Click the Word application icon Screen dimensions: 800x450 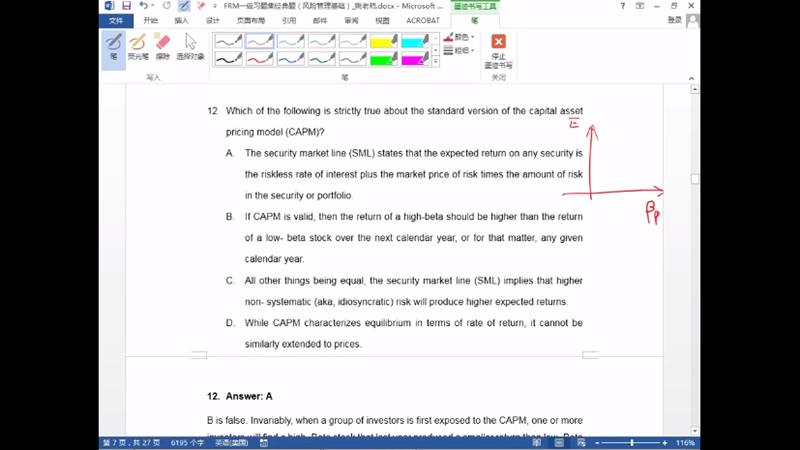tap(109, 6)
